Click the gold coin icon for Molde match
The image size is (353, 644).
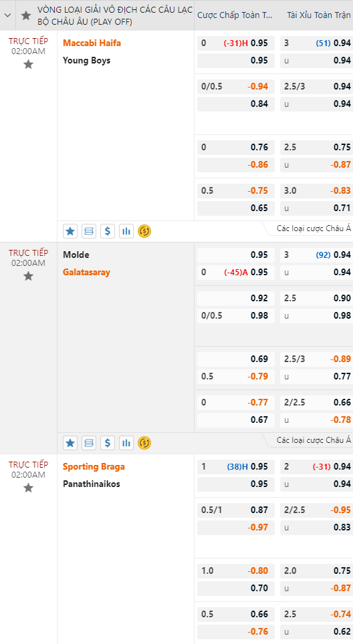tap(144, 443)
